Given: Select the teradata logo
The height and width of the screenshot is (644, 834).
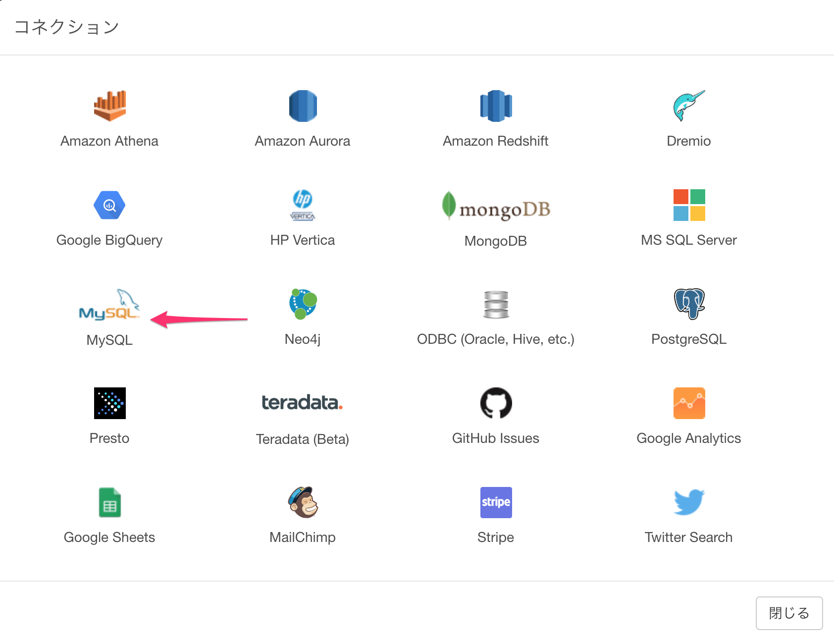Looking at the screenshot, I should (303, 403).
